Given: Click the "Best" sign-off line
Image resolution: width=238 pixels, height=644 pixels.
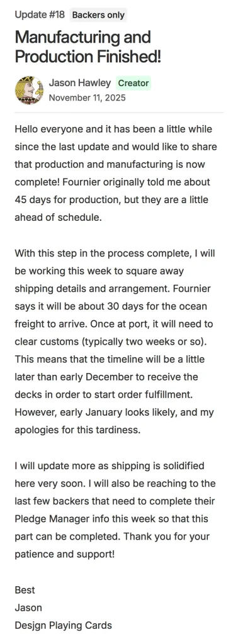Looking at the screenshot, I should (25, 590).
